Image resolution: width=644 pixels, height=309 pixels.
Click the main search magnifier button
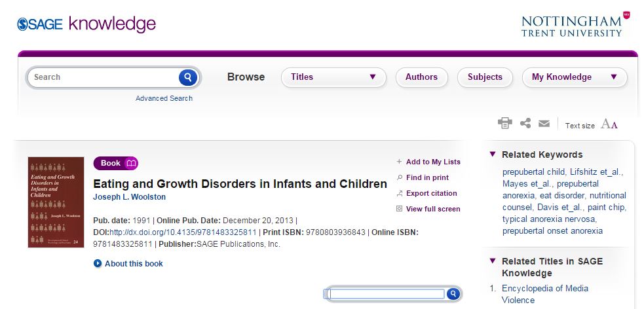pos(187,77)
